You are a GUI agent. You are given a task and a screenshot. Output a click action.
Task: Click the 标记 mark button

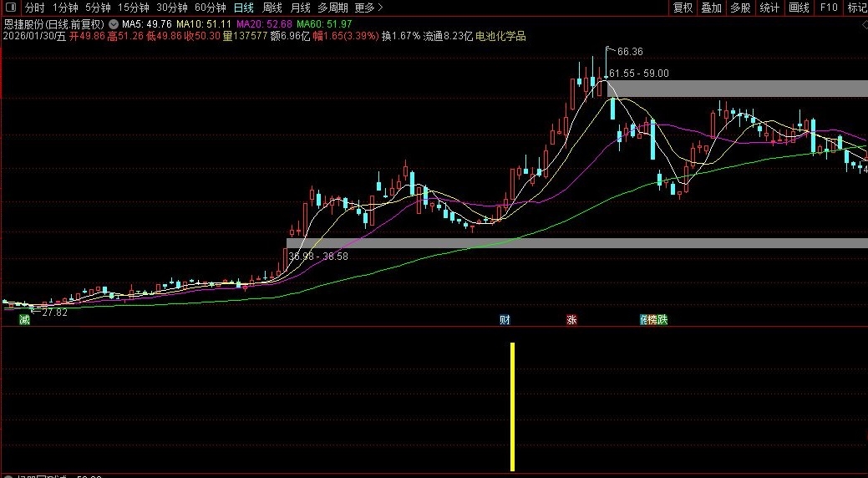pyautogui.click(x=857, y=8)
